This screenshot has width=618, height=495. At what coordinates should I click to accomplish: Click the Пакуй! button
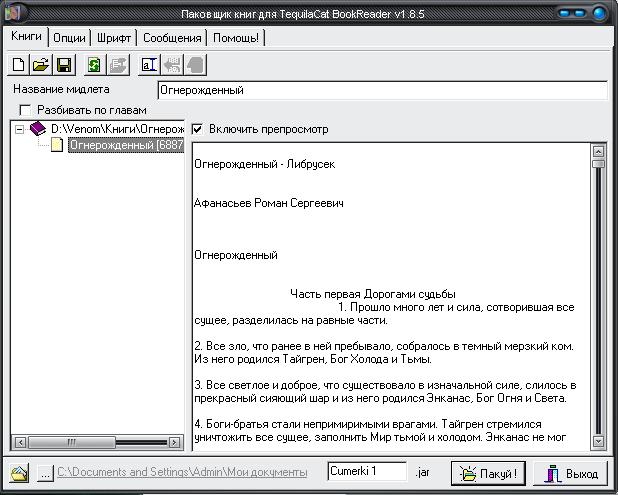pyautogui.click(x=488, y=473)
